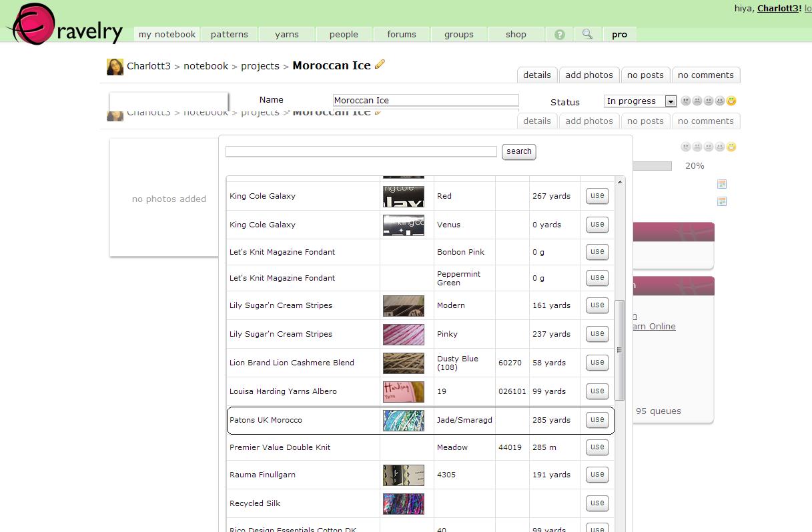The width and height of the screenshot is (812, 532).
Task: Click the Ravelry logo
Action: tap(65, 25)
